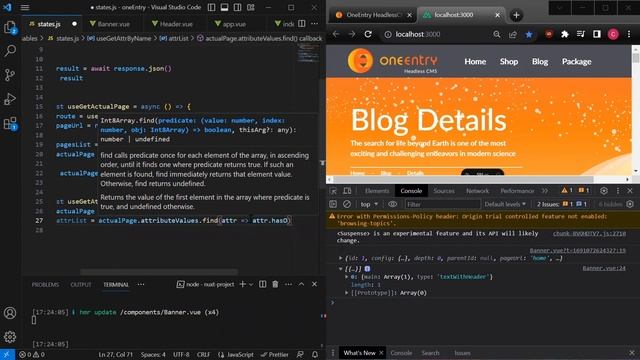Open Run and Debug view
Image resolution: width=640 pixels, height=360 pixels.
(10, 99)
